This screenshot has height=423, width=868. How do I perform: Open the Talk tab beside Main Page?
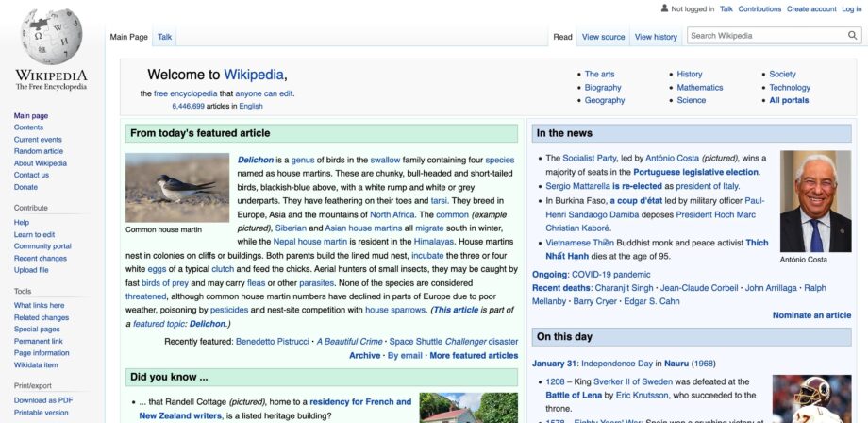[164, 37]
